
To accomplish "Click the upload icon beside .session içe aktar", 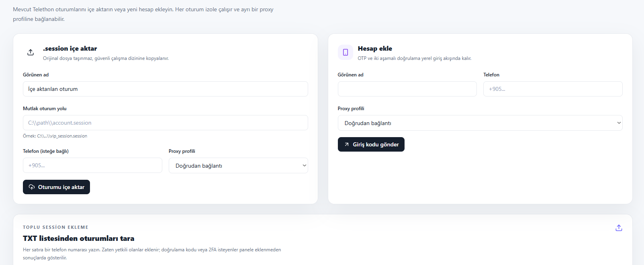I will click(x=31, y=52).
